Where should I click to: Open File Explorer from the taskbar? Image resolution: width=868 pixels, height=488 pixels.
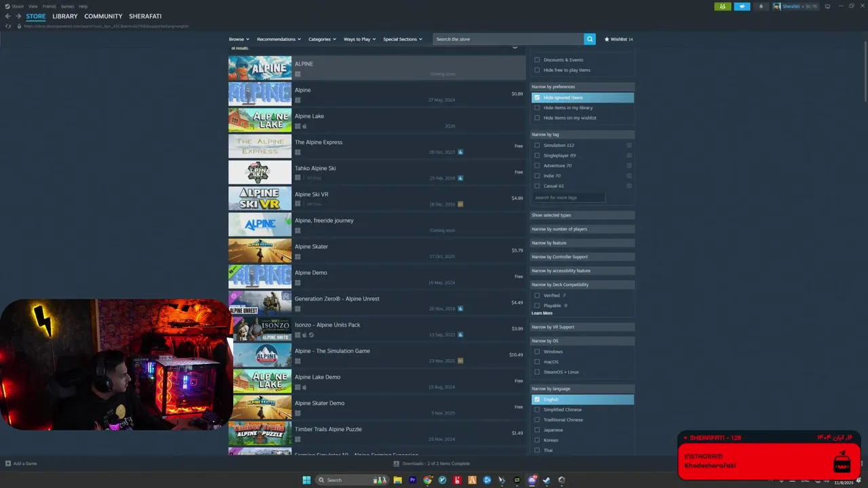point(397,480)
